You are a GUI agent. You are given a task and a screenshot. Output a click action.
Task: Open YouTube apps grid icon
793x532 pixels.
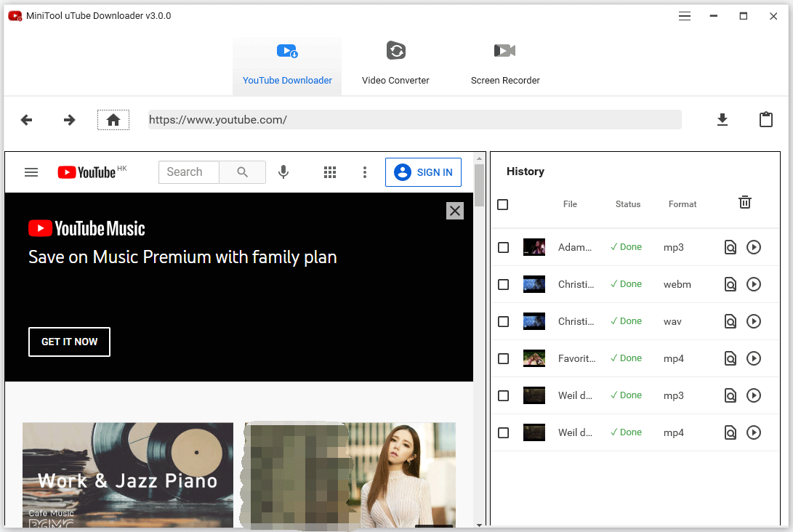(330, 172)
